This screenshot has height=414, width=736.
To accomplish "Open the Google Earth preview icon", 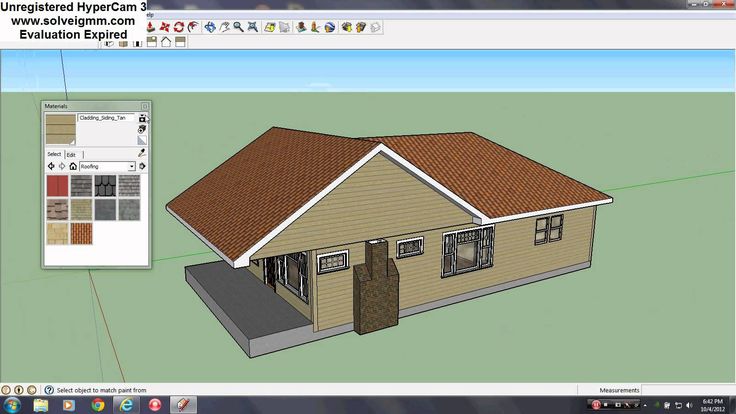I will pos(330,27).
